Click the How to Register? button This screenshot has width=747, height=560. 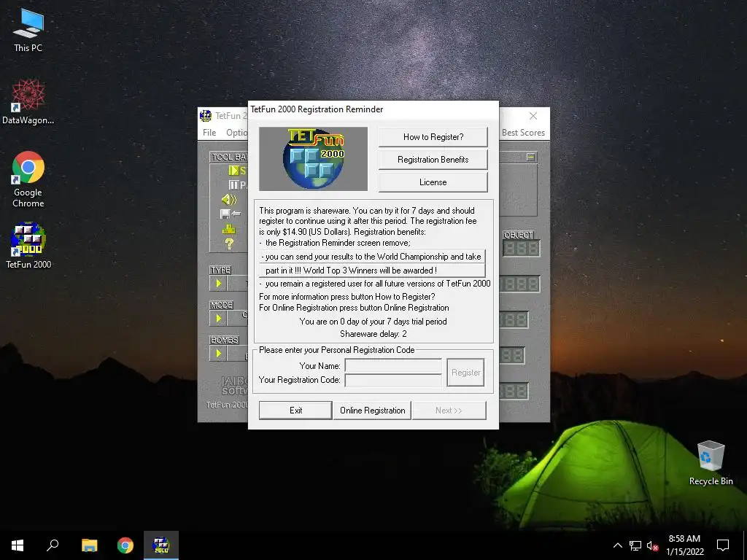click(433, 137)
